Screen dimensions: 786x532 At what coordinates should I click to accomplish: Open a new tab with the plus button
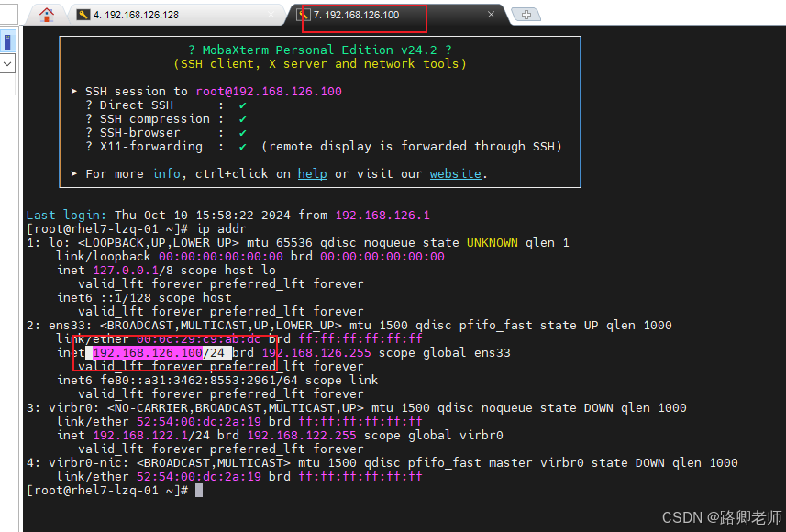[526, 15]
